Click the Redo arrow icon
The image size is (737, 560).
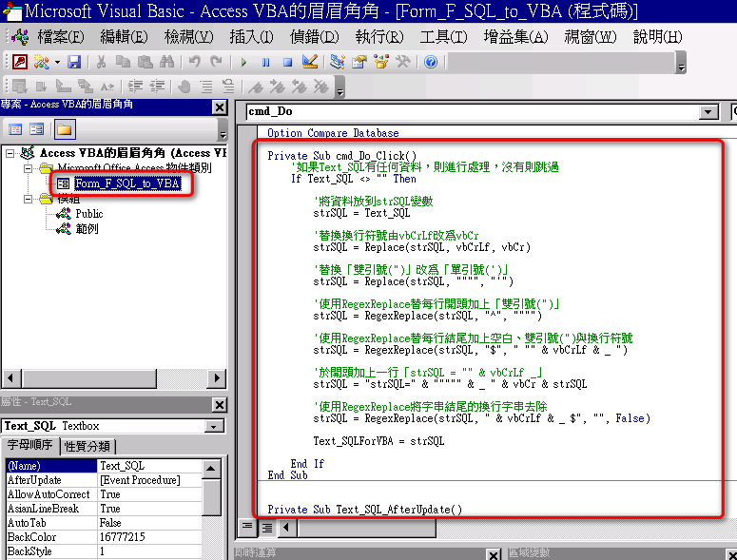[216, 62]
